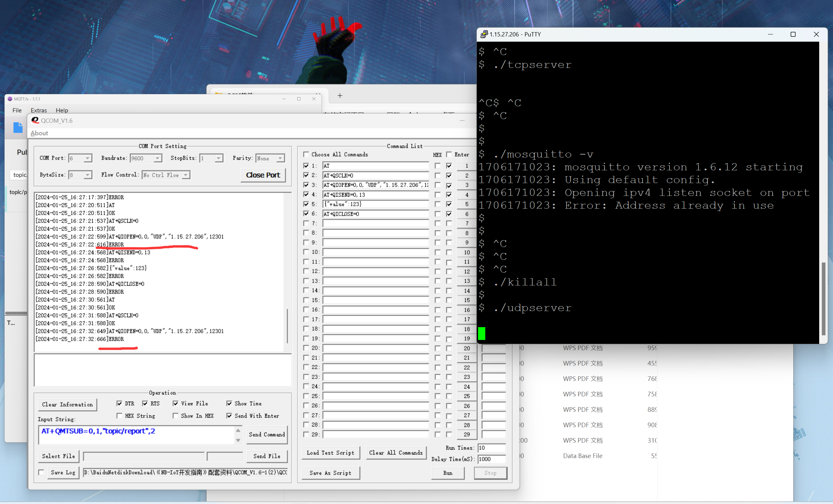
Task: Open the Flow Control dropdown
Action: [x=186, y=175]
